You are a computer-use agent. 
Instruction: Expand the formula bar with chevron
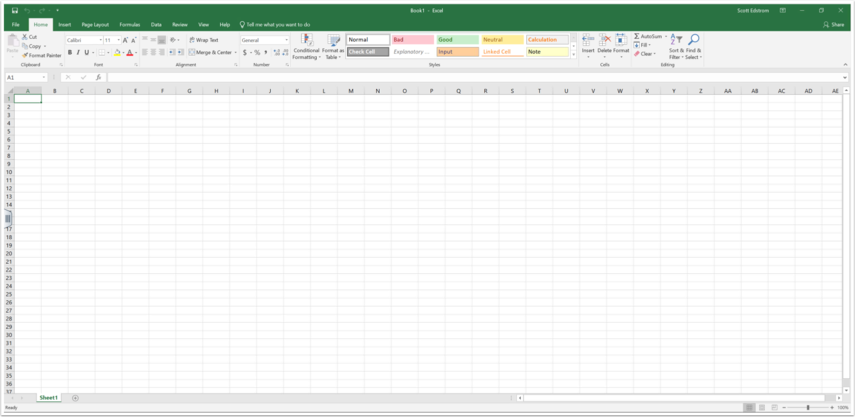click(845, 77)
